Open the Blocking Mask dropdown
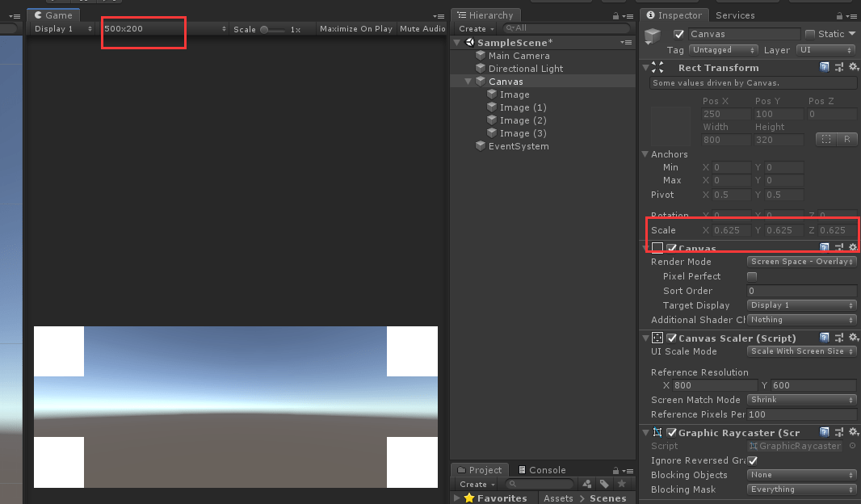This screenshot has height=504, width=861. coord(802,489)
